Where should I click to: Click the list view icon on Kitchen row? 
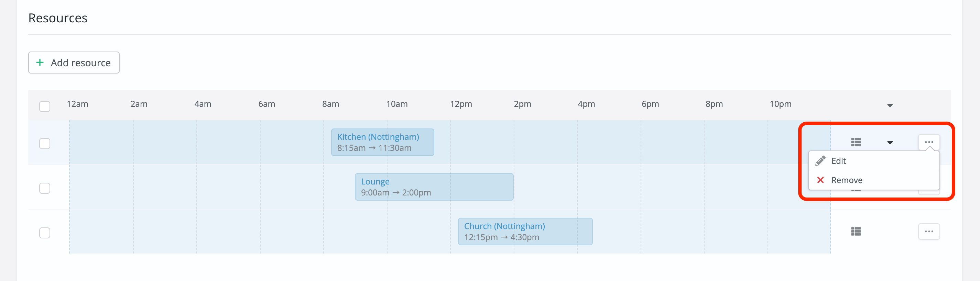856,142
